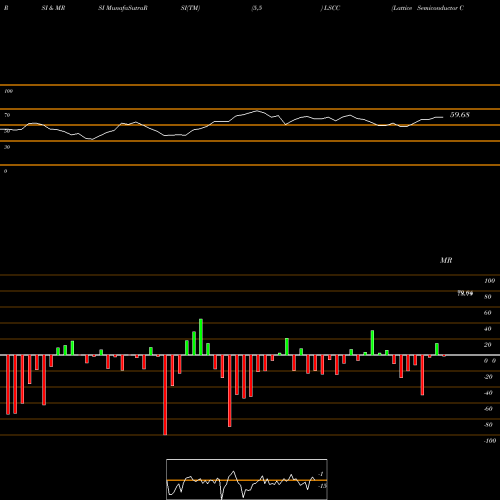Click the 78.99 value in MR panel
The image size is (500, 500).
point(465,293)
